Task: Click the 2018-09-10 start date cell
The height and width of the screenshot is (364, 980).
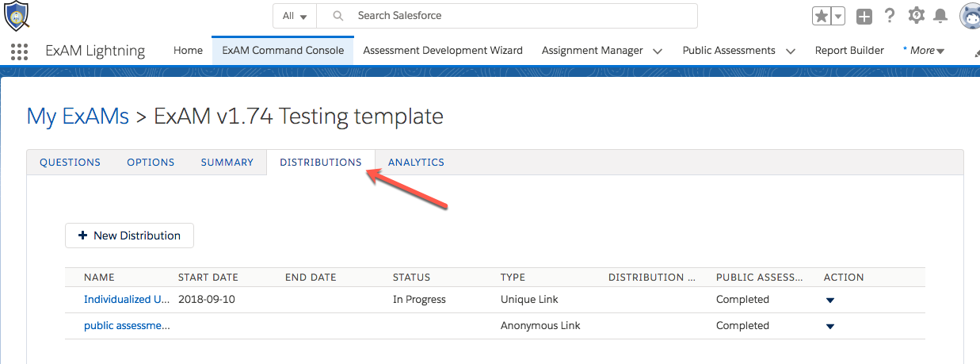Action: pos(207,300)
